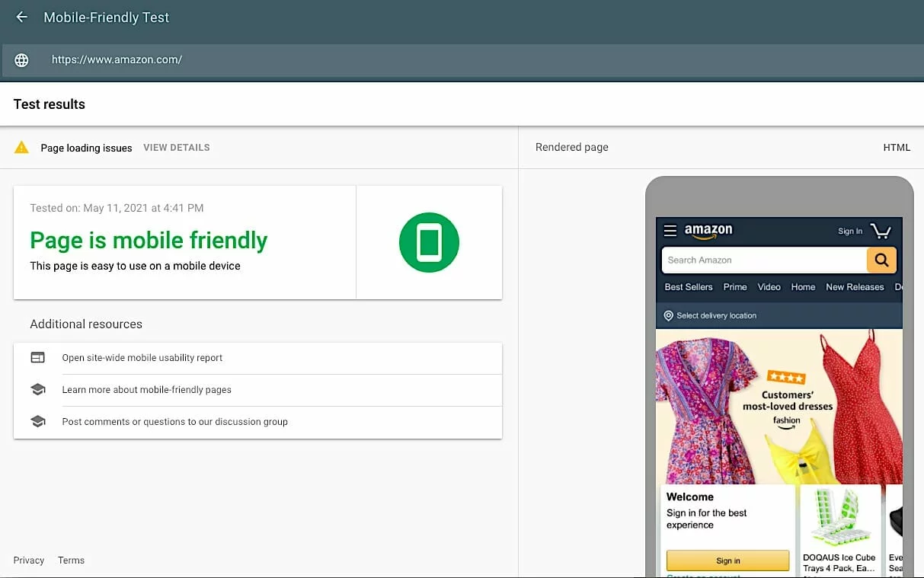This screenshot has height=578, width=924.
Task: Click the Amazon logo in rendered page
Action: point(708,231)
